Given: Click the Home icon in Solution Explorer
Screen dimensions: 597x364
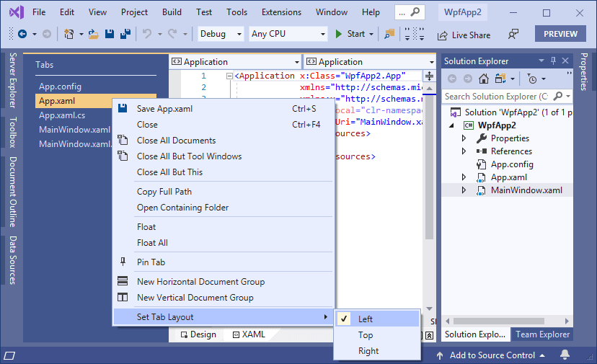Looking at the screenshot, I should pos(484,79).
